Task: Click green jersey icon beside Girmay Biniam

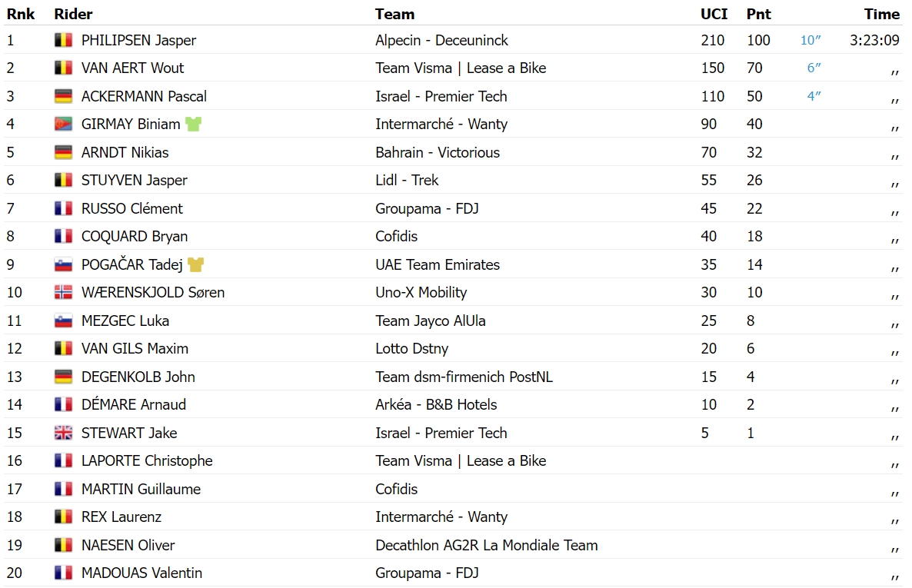Action: pyautogui.click(x=193, y=124)
